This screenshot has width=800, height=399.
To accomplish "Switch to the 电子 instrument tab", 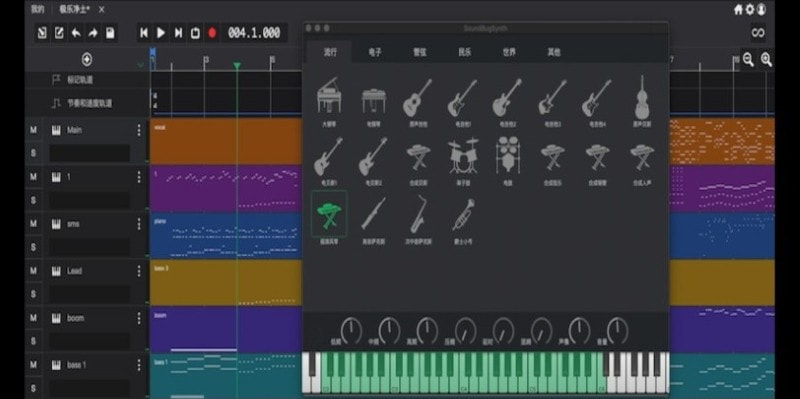I will tap(374, 52).
